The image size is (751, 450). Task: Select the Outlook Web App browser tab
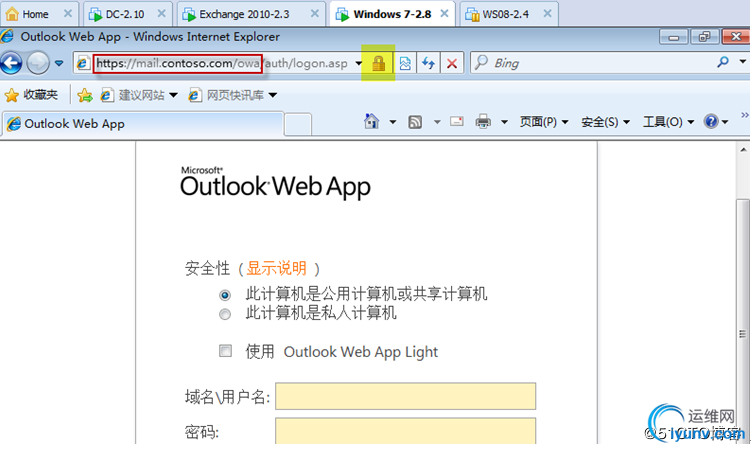pos(143,124)
